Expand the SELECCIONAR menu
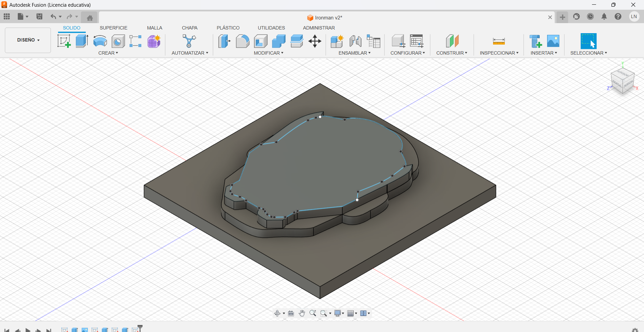This screenshot has width=644, height=332. pos(589,53)
